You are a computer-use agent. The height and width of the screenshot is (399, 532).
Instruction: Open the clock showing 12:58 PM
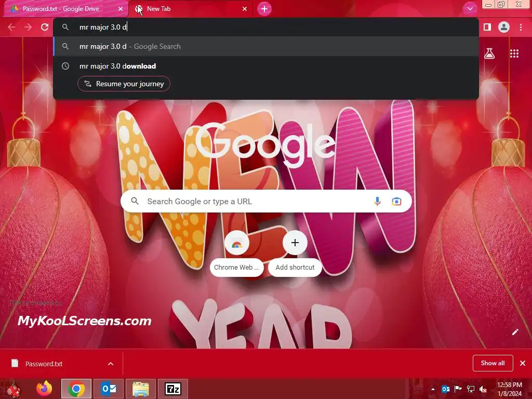(x=509, y=389)
